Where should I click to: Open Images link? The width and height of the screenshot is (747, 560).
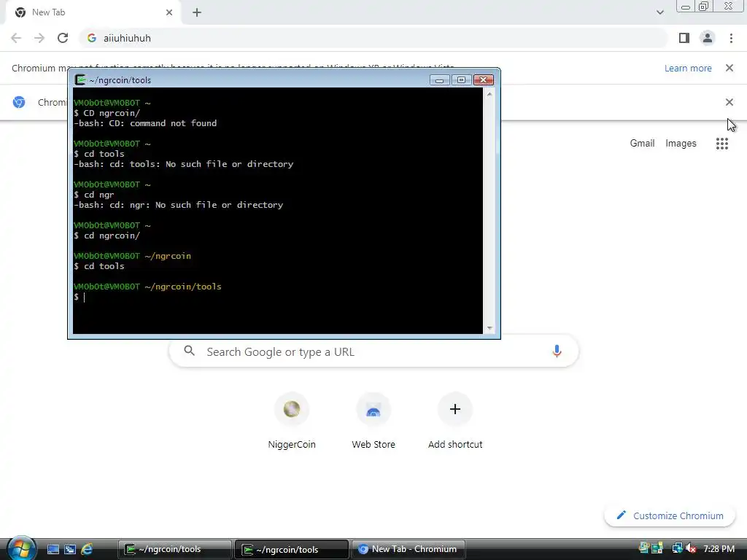click(681, 144)
